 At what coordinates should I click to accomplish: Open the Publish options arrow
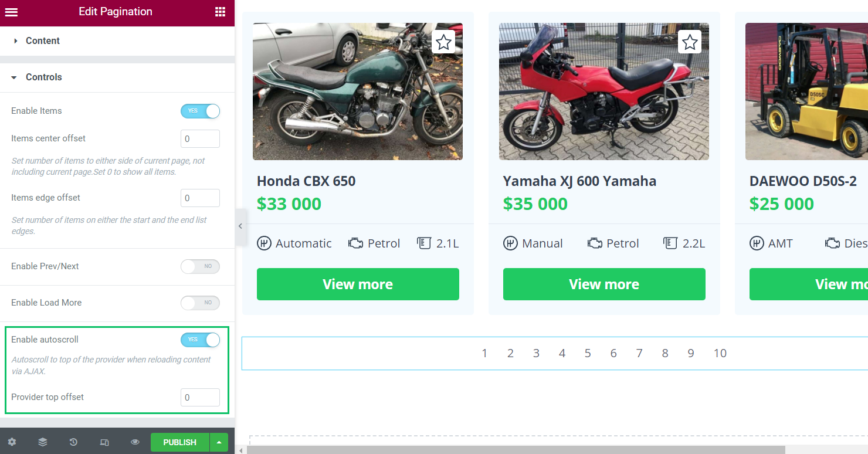pyautogui.click(x=219, y=442)
